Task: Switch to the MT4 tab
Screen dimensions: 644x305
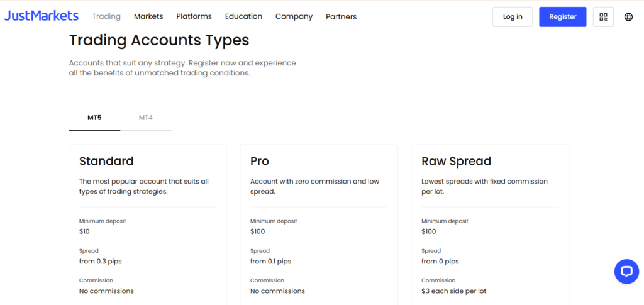Action: click(146, 118)
